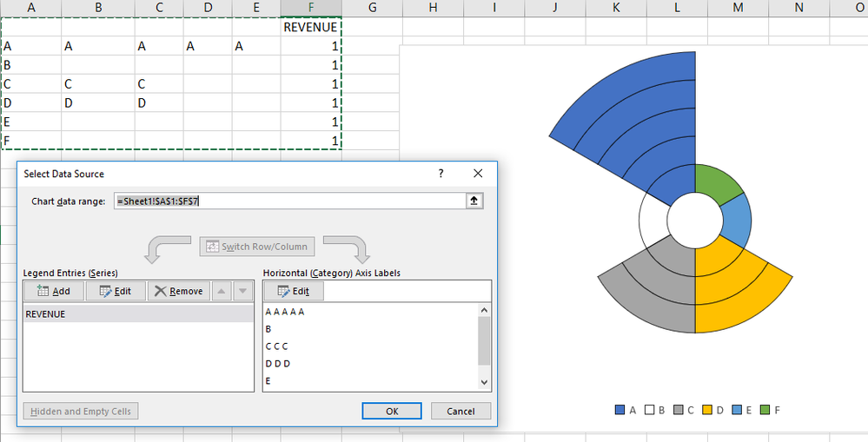Confirm the dialog with OK
The height and width of the screenshot is (442, 868).
pyautogui.click(x=392, y=411)
